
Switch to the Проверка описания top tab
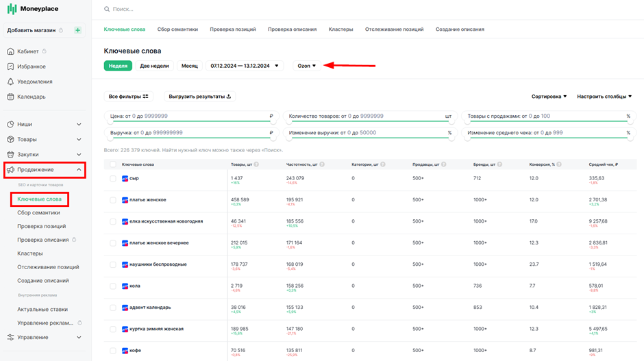(292, 29)
